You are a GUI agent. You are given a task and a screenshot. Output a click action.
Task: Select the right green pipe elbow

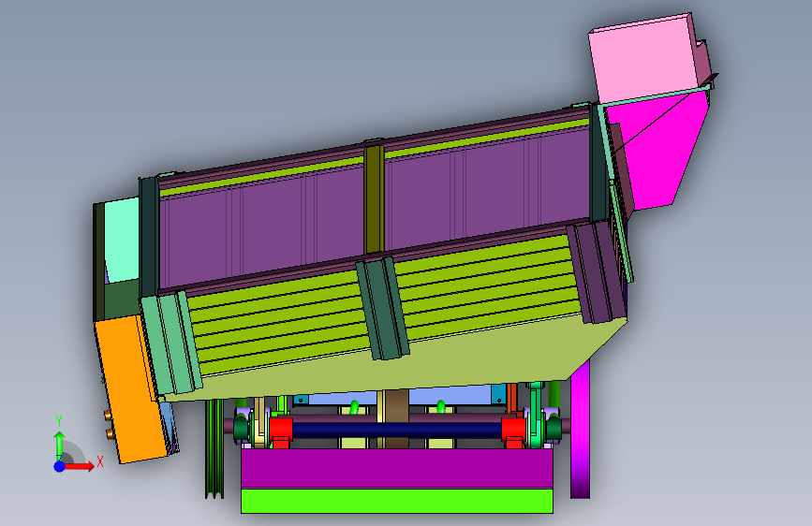(x=441, y=407)
